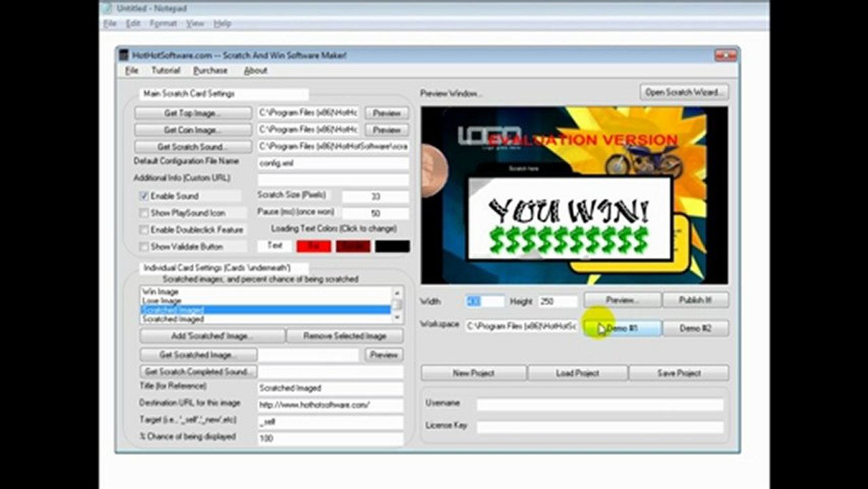This screenshot has height=489, width=868.
Task: Click the License Key field
Action: pyautogui.click(x=600, y=427)
